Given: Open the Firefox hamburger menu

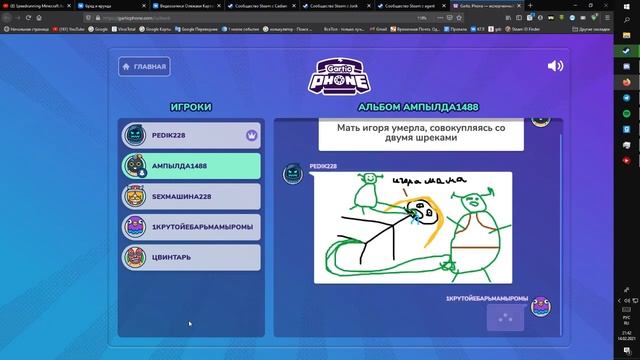Looking at the screenshot, I should (x=607, y=18).
